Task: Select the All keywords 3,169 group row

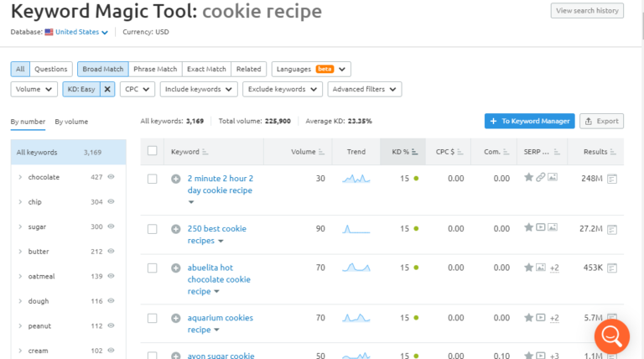Action: [x=68, y=153]
